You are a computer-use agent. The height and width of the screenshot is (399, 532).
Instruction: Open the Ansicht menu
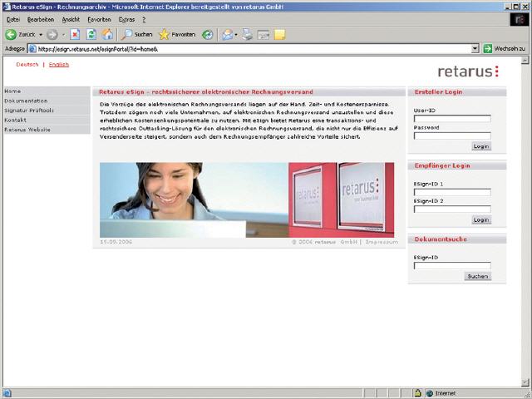71,20
